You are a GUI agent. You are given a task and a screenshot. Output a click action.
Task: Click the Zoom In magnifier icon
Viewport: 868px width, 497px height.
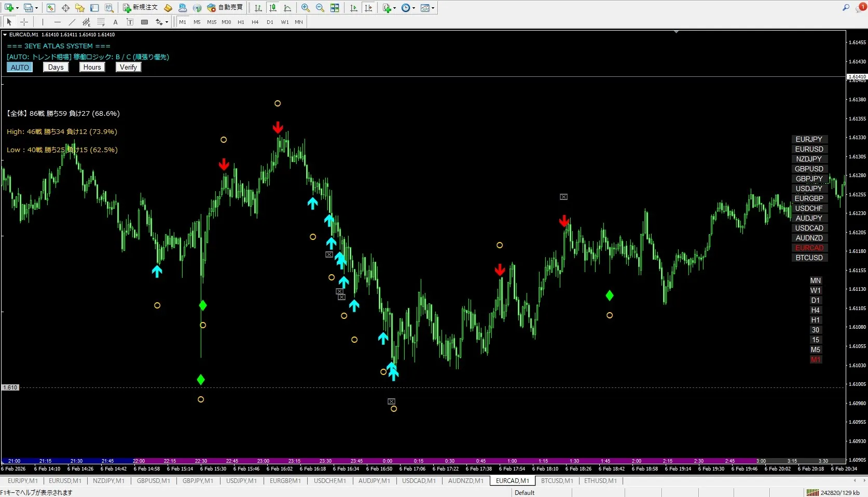[x=306, y=8]
